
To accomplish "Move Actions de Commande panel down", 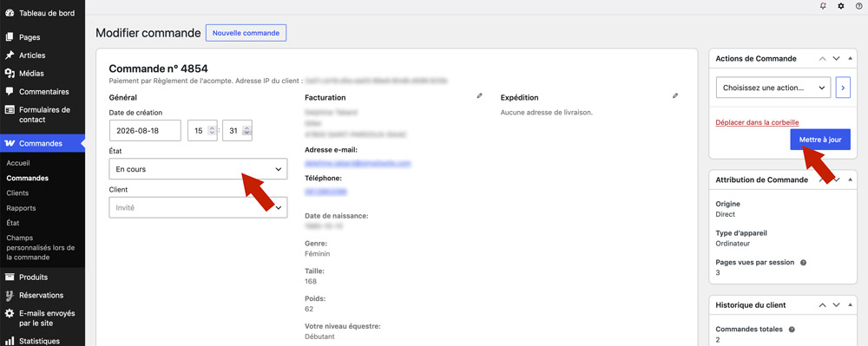I will coord(837,59).
